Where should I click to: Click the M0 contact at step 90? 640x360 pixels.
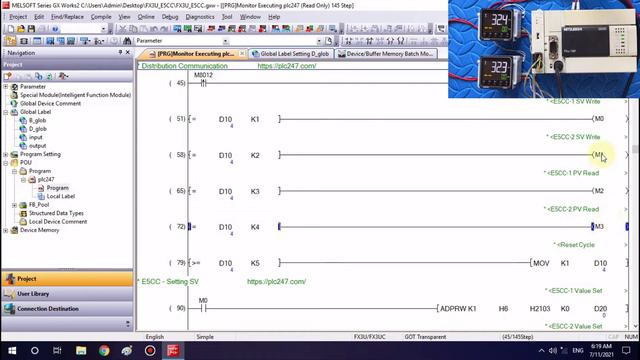click(x=203, y=308)
